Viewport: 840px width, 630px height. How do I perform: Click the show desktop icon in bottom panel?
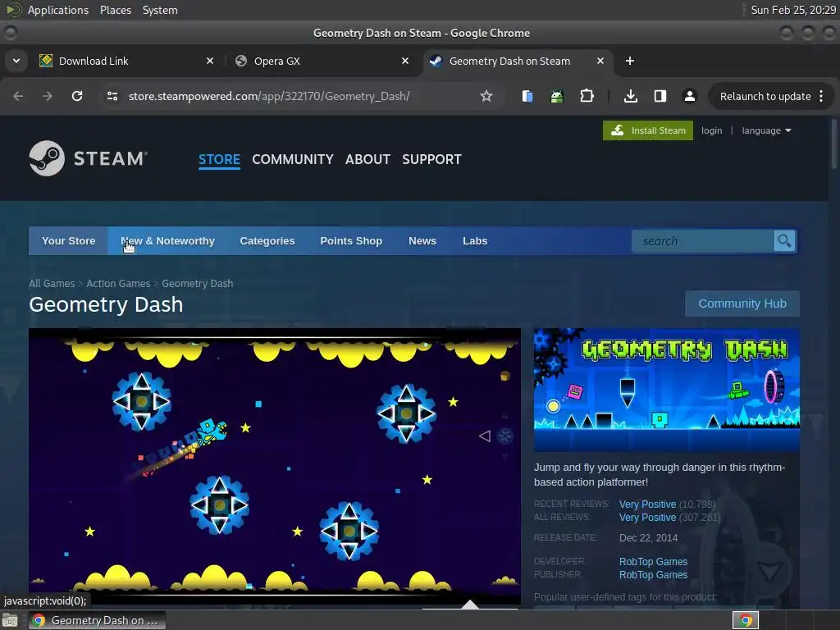pos(10,620)
